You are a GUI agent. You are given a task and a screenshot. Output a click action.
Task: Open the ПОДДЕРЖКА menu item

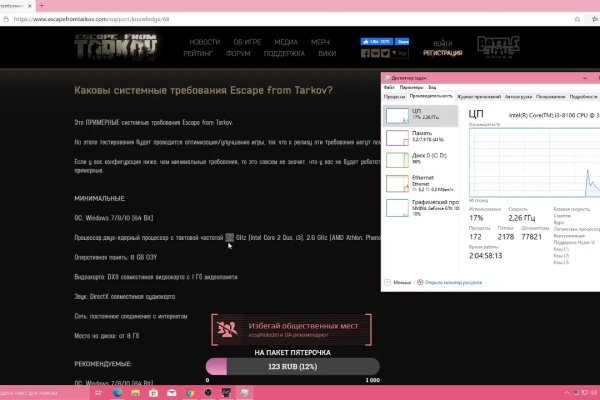284,54
